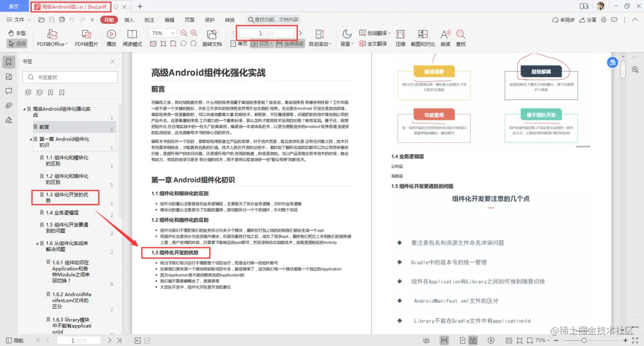Open the 75% zoom level dropdown

pyautogui.click(x=163, y=33)
